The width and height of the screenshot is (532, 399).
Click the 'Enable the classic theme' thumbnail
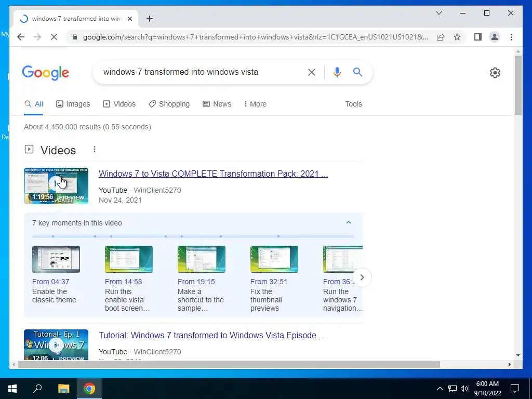point(56,259)
